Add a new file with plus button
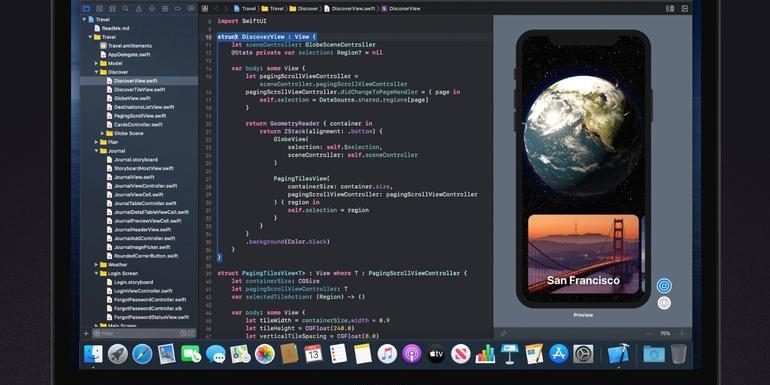This screenshot has width=770, height=385. (x=86, y=333)
